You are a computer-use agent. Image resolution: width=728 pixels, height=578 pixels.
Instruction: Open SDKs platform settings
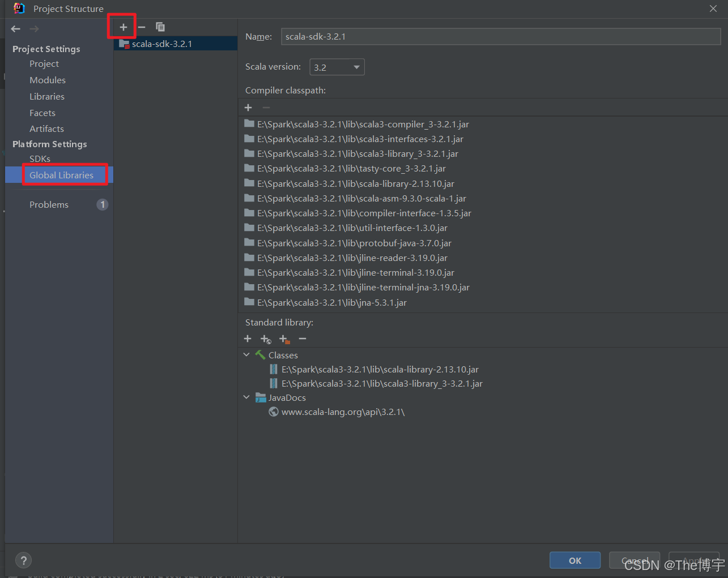pyautogui.click(x=40, y=159)
